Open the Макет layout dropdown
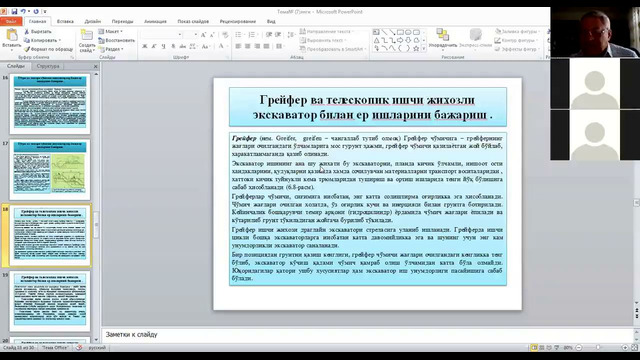The image size is (640, 360). click(x=110, y=31)
